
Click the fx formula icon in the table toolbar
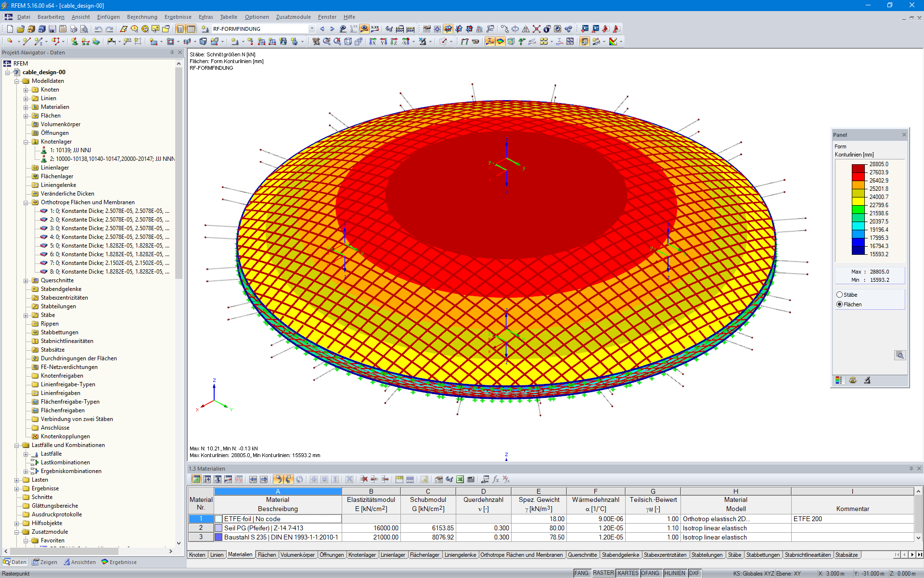point(496,479)
